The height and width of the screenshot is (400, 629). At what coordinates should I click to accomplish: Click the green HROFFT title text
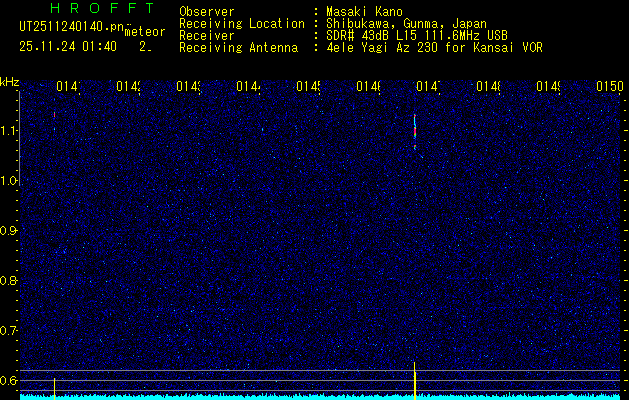(102, 8)
